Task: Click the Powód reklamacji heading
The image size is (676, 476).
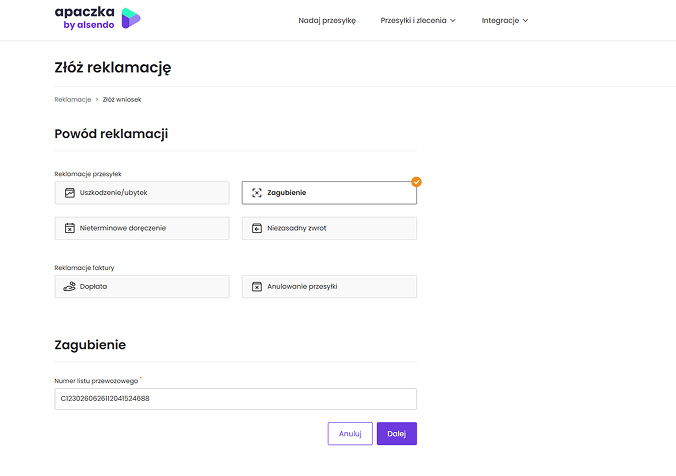Action: (111, 134)
